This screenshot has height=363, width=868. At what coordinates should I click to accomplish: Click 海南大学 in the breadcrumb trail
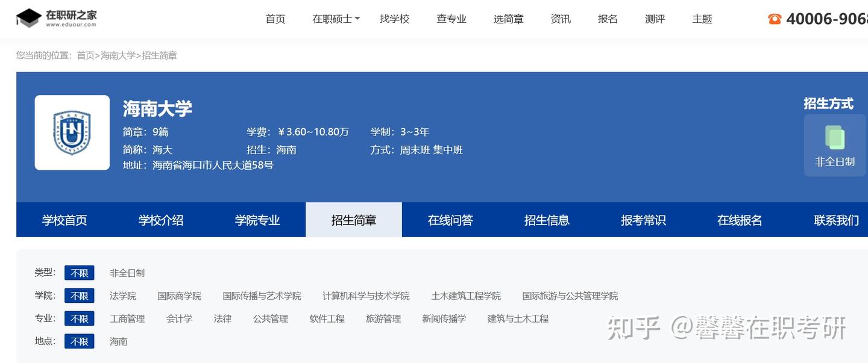[x=118, y=55]
